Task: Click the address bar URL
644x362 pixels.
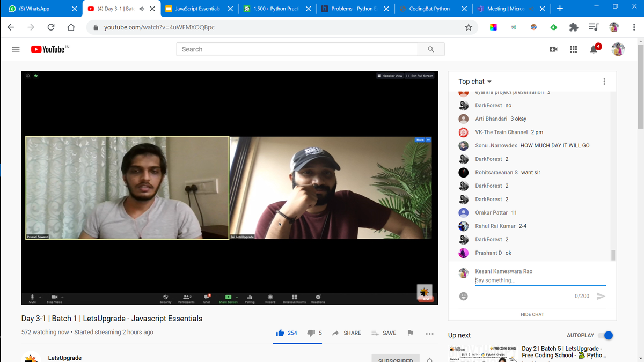Action: point(159,27)
